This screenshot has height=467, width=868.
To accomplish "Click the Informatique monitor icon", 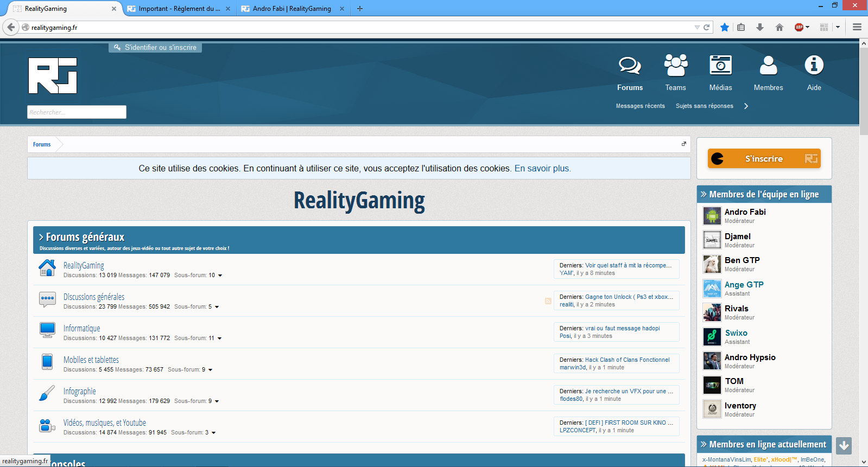I will click(x=47, y=330).
